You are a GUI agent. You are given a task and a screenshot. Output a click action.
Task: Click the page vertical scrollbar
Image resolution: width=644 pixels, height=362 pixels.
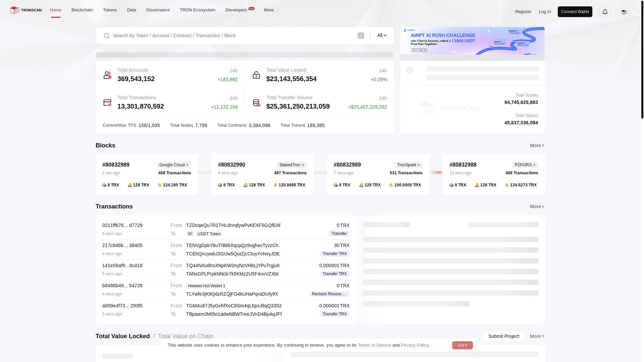[x=642, y=59]
